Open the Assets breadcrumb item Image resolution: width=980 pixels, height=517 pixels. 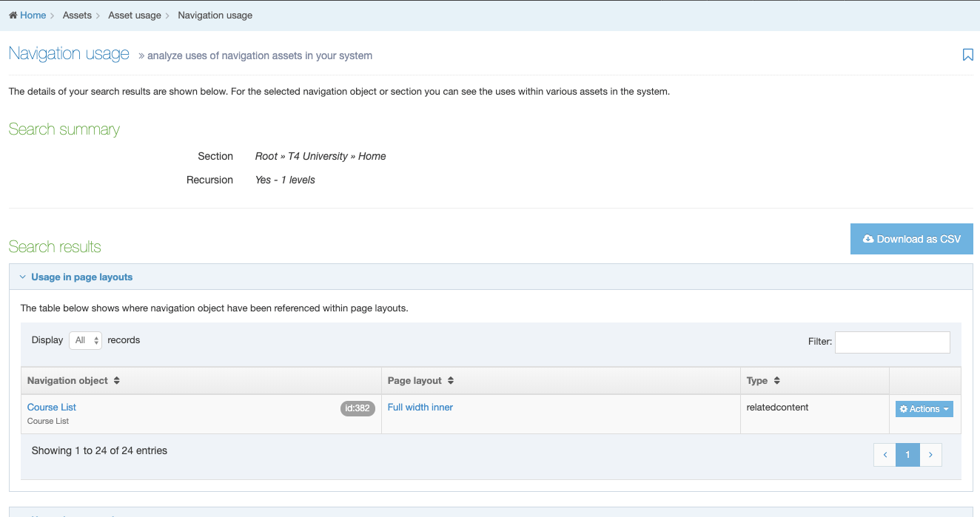click(x=77, y=16)
